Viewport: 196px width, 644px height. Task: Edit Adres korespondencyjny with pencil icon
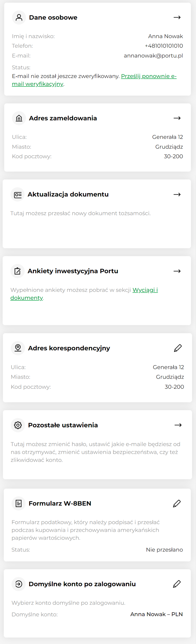pyautogui.click(x=178, y=348)
